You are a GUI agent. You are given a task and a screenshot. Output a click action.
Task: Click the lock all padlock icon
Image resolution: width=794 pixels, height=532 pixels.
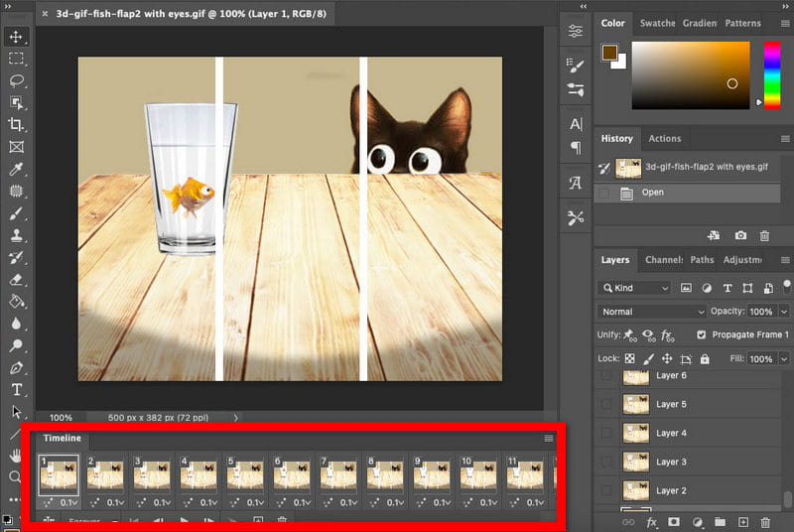click(x=705, y=358)
